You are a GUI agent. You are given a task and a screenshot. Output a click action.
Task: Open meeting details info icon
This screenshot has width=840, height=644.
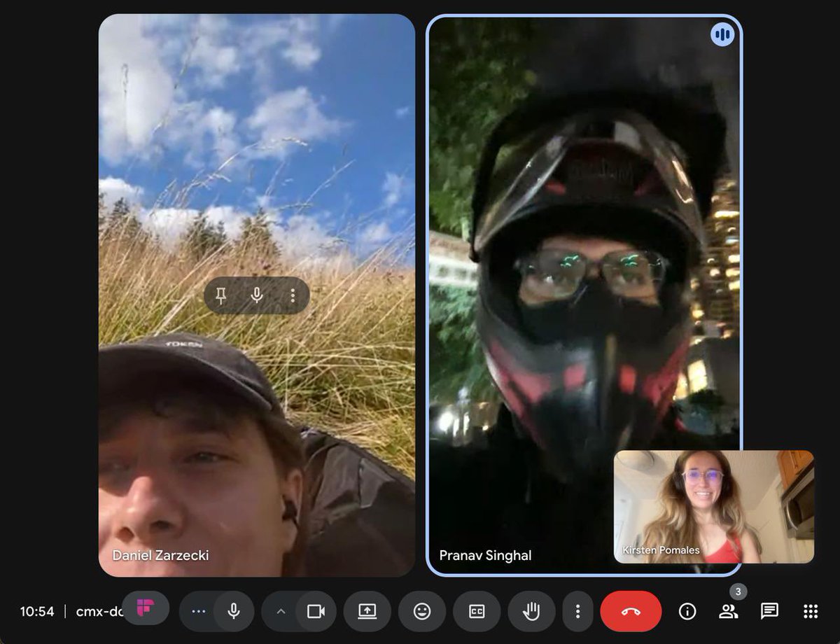[687, 611]
